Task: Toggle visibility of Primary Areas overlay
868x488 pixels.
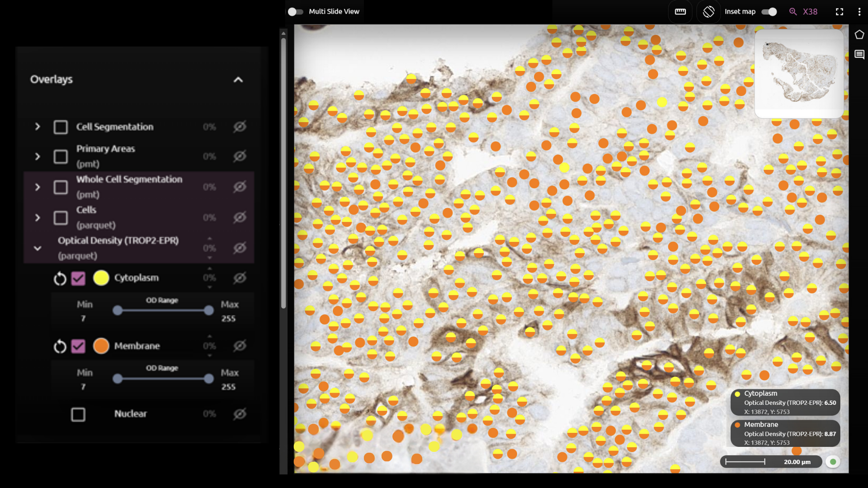Action: point(240,156)
